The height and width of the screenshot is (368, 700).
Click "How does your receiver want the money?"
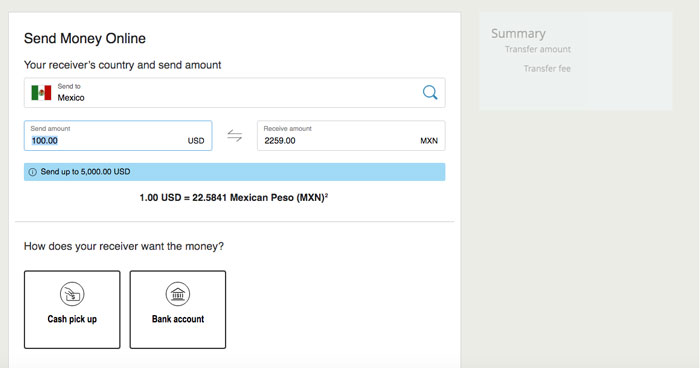coord(124,246)
